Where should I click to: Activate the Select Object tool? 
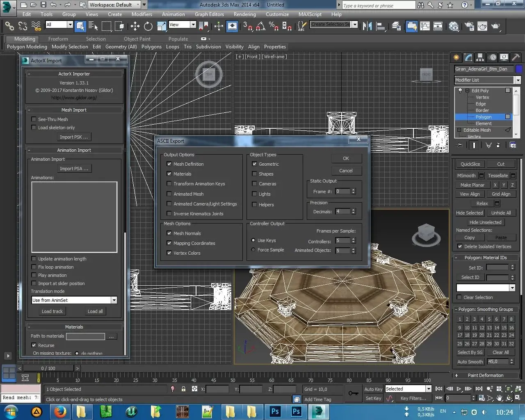pyautogui.click(x=80, y=27)
